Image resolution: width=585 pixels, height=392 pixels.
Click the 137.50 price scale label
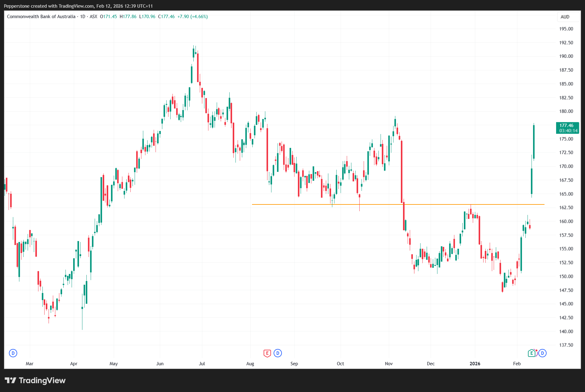(566, 345)
